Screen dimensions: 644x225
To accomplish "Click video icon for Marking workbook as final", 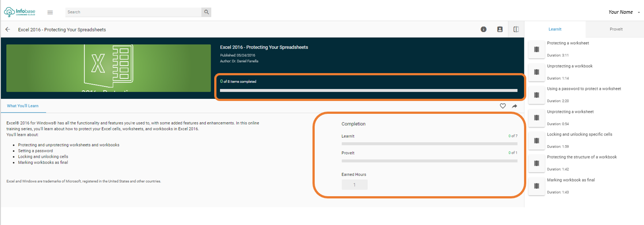I will click(x=536, y=186).
